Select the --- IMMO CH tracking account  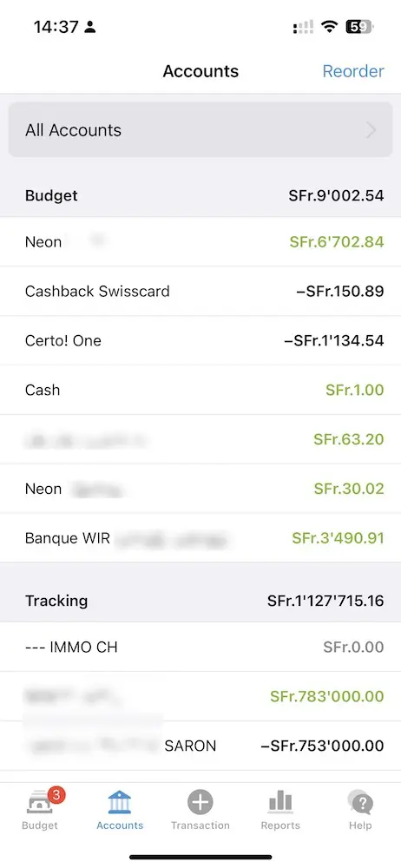200,647
